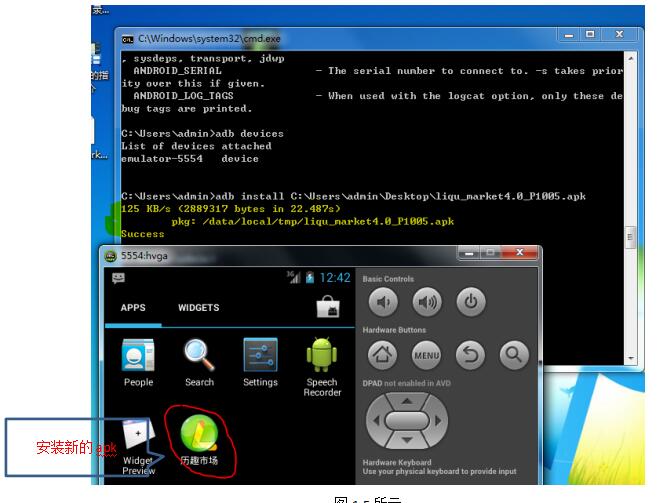This screenshot has height=503, width=663.
Task: Click the pkg: /data/local/tmp path line
Action: (x=312, y=221)
